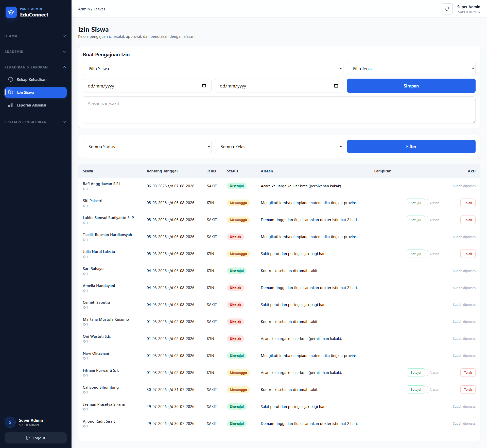487x448 pixels.
Task: Collapse the KEHADIRAN & LAPORAN section
Action: point(36,67)
